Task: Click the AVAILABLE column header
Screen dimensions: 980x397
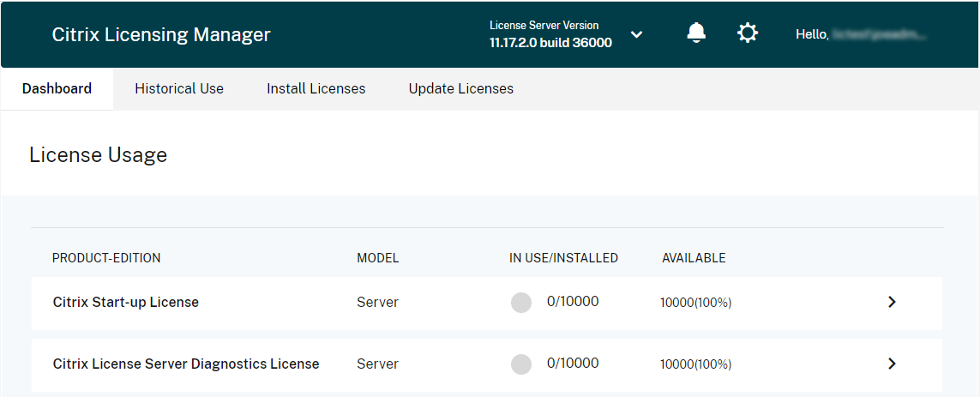Action: (x=694, y=258)
